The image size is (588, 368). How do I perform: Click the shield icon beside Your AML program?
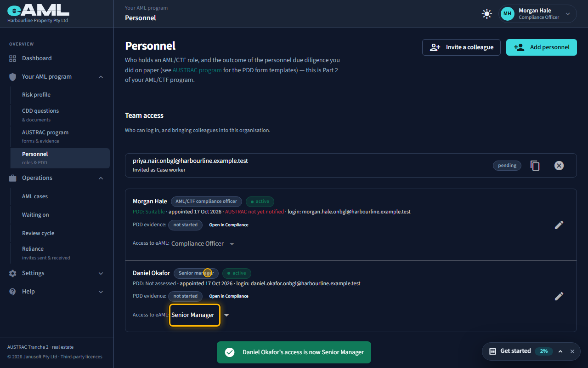[x=13, y=77]
